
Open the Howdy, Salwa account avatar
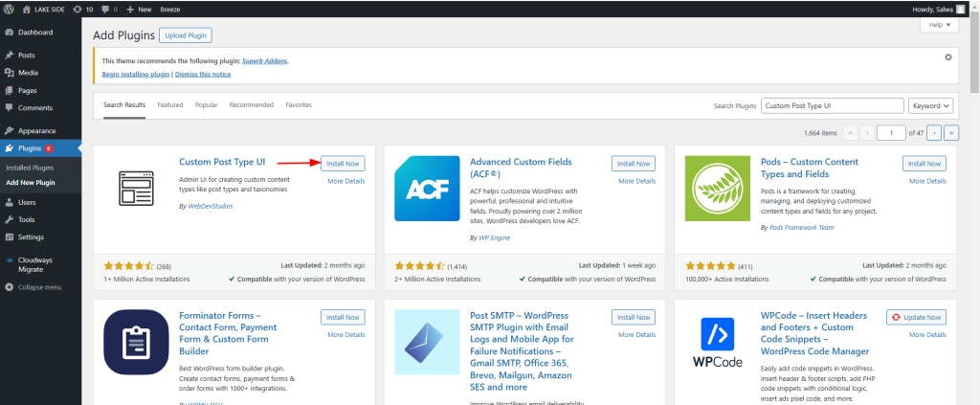960,10
